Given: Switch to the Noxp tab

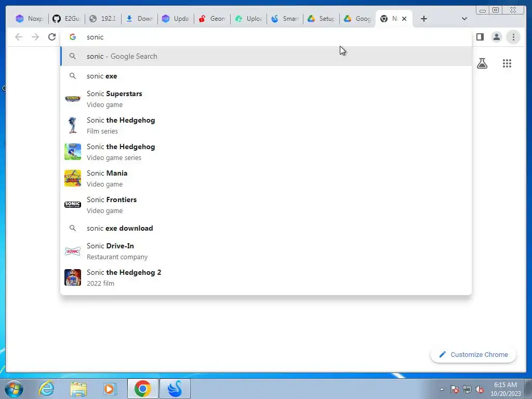Looking at the screenshot, I should coord(30,19).
